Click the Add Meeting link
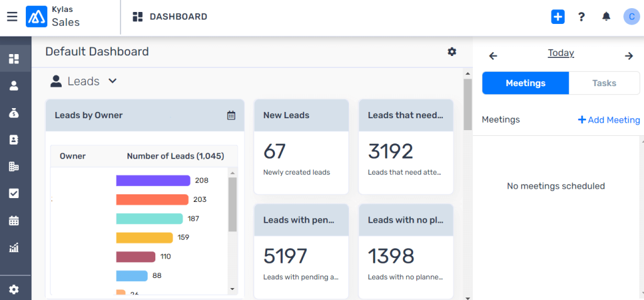 (x=608, y=119)
